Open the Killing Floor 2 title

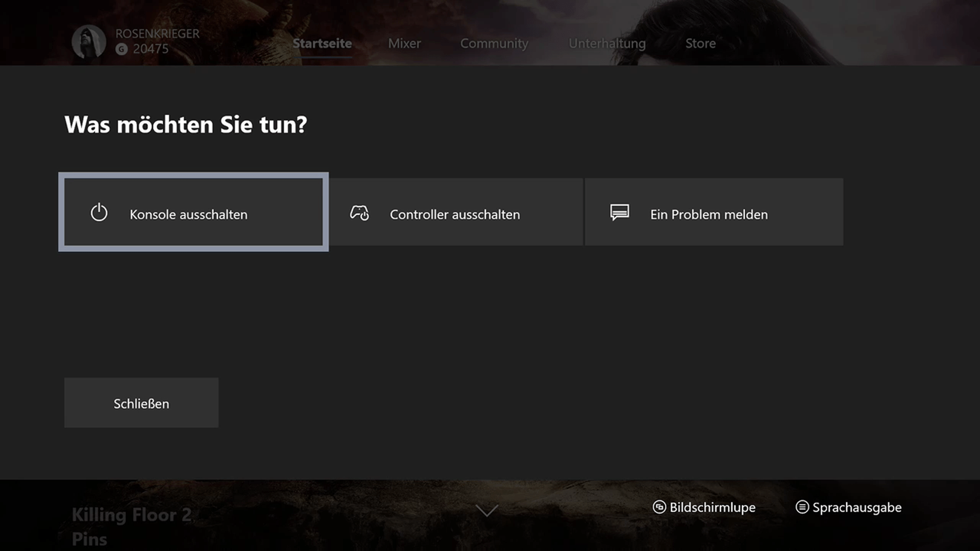[132, 515]
